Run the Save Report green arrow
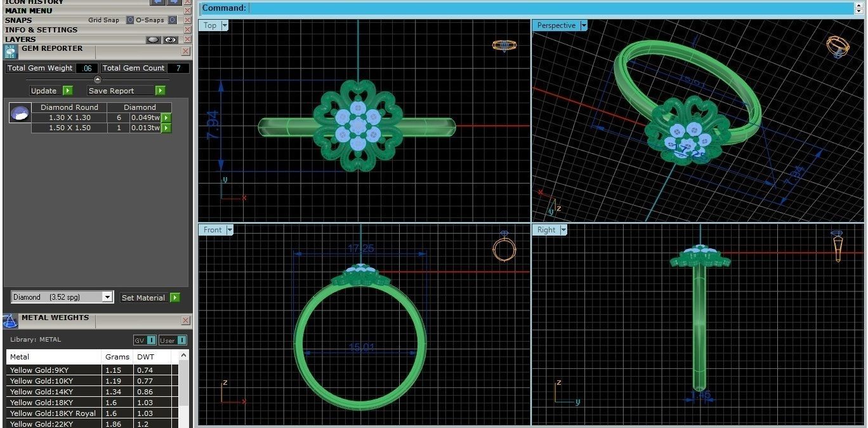Screen dimensions: 868x428 tap(160, 91)
